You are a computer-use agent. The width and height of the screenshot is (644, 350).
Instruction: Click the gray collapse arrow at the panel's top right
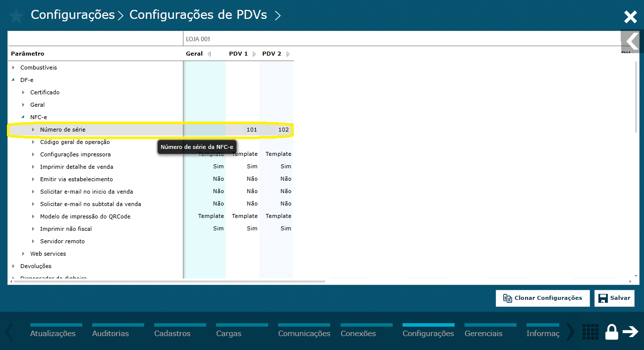click(x=630, y=42)
